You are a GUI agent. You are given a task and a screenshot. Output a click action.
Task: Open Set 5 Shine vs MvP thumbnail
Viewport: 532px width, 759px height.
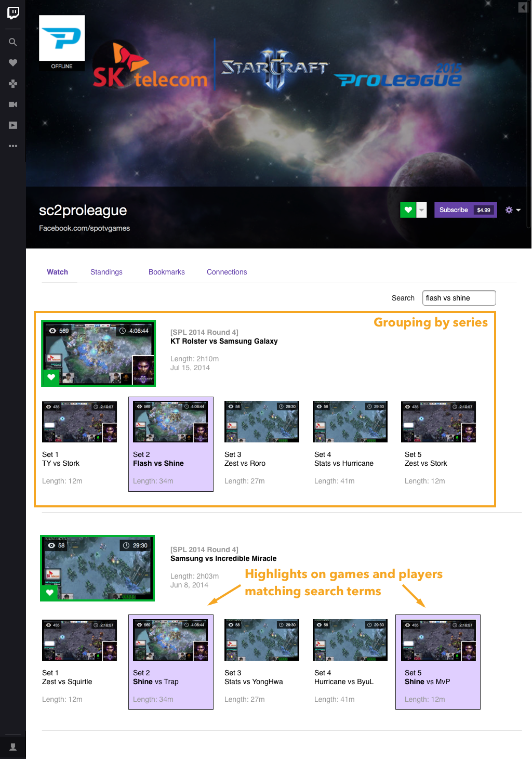point(438,640)
